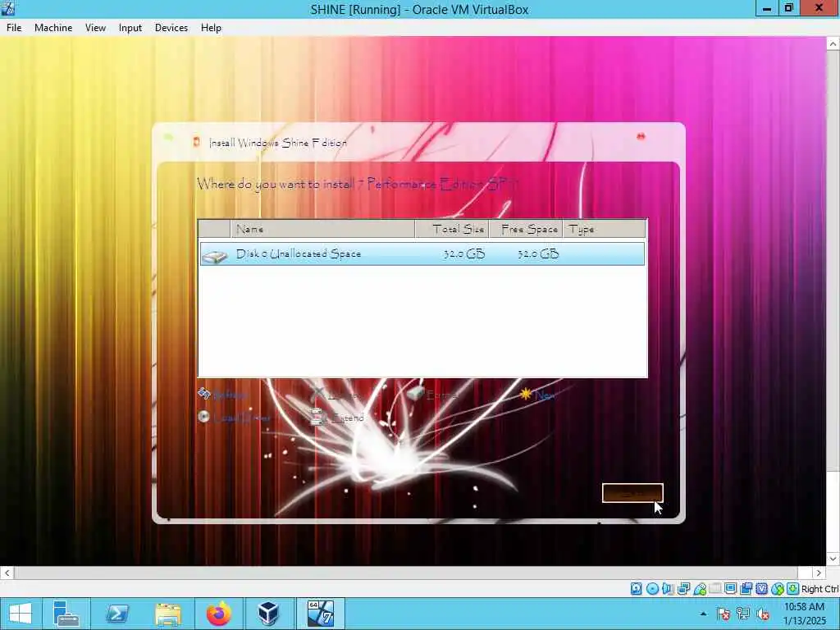Click the Name column header
Screen dimensions: 840x630
coord(322,230)
